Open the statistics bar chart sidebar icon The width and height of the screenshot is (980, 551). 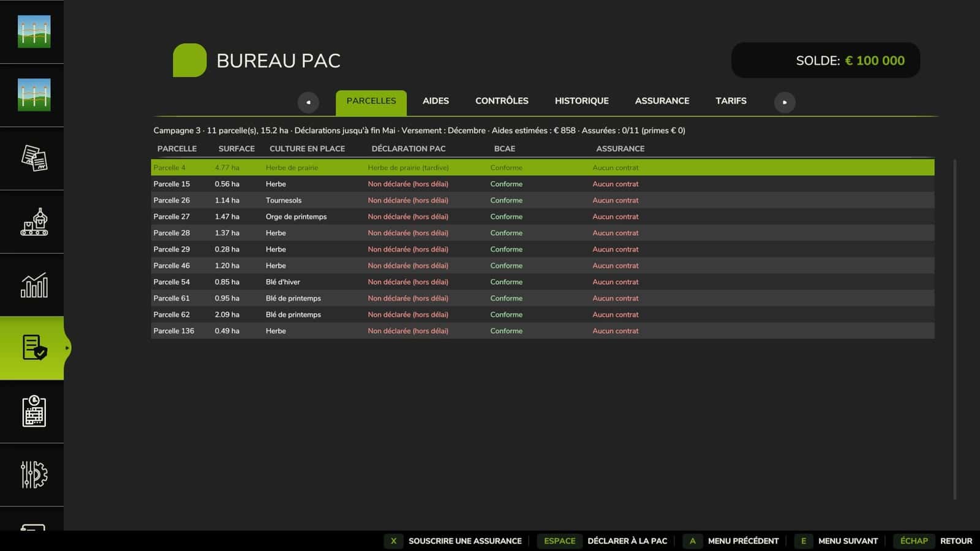pyautogui.click(x=34, y=285)
